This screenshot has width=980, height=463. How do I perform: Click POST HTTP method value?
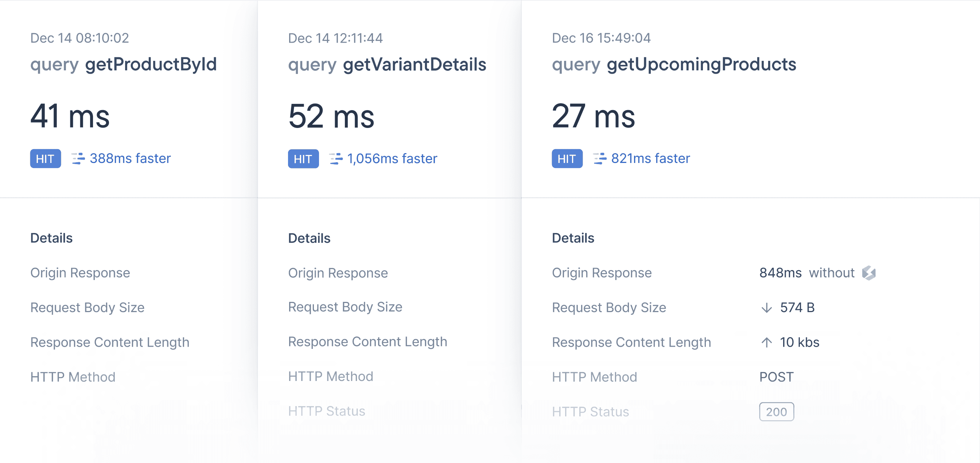(x=776, y=377)
